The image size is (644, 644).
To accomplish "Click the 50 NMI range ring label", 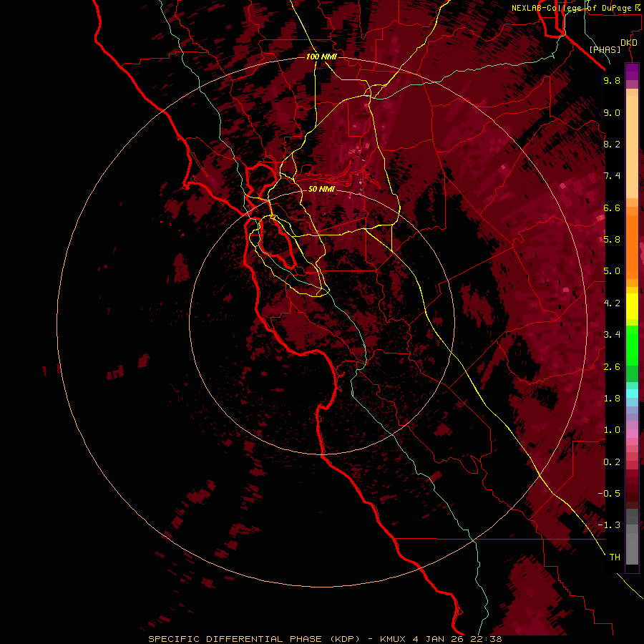I will (321, 189).
